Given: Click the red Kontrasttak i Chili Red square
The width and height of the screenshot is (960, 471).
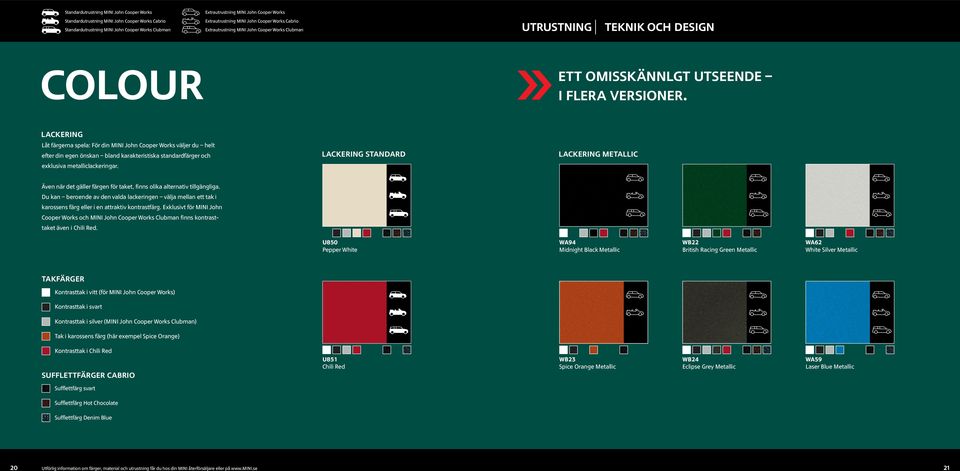Looking at the screenshot, I should [x=46, y=352].
